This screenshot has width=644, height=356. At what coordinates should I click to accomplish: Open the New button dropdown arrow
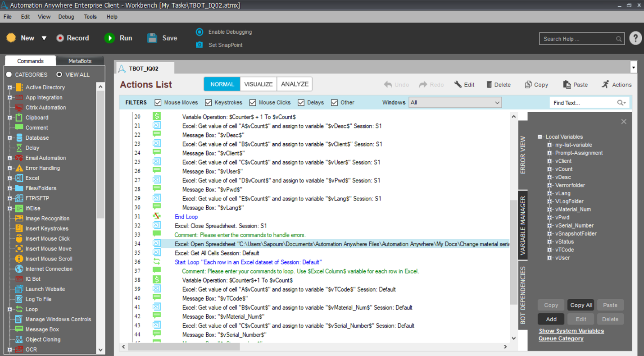[44, 38]
